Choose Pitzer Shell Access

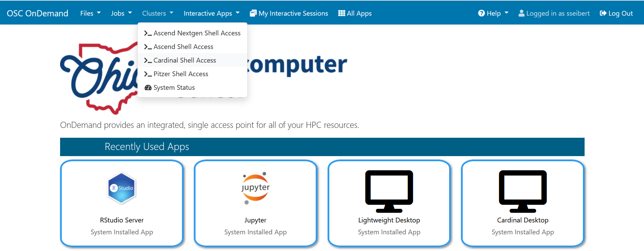click(192, 74)
